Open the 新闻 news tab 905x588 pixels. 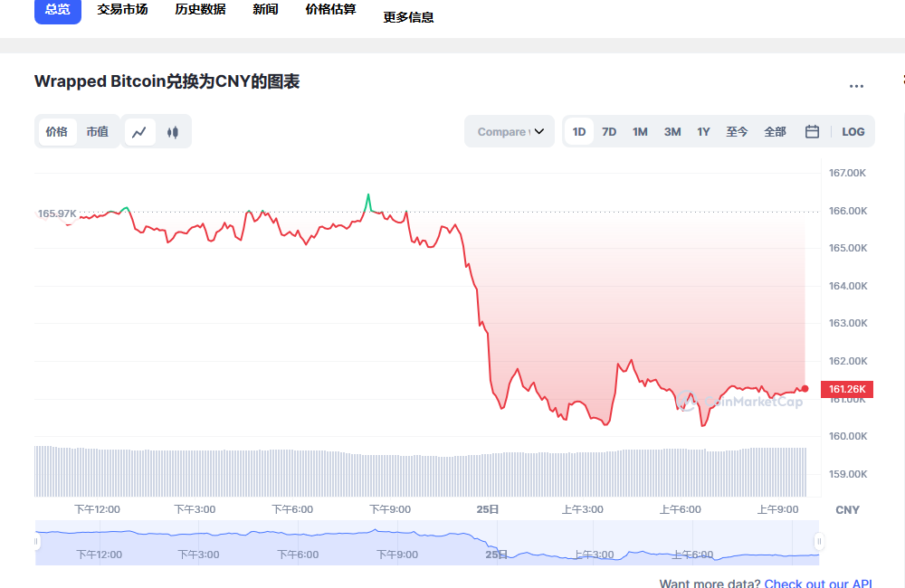[x=265, y=10]
